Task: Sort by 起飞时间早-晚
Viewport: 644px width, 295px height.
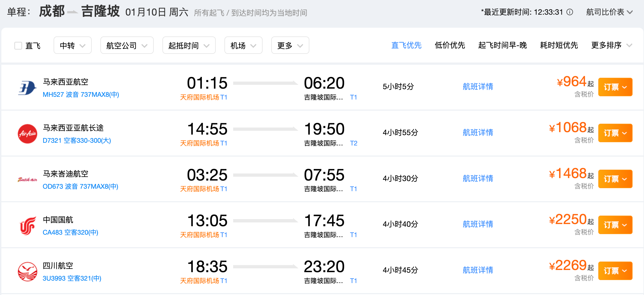Action: tap(502, 45)
